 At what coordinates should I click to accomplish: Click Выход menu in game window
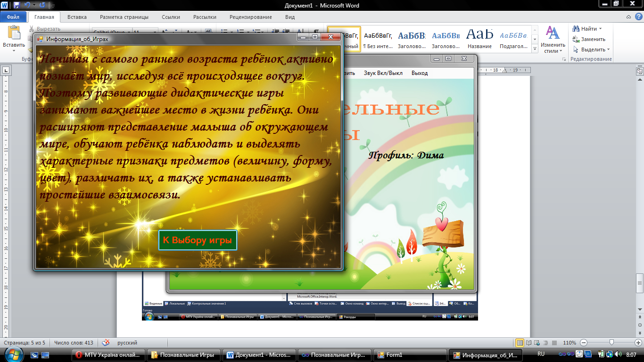(420, 73)
